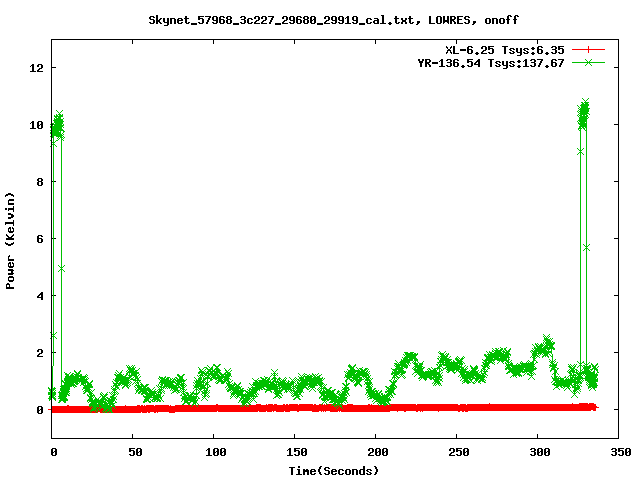Click the y-axis tick label 12
The height and width of the screenshot is (480, 640).
[x=36, y=68]
